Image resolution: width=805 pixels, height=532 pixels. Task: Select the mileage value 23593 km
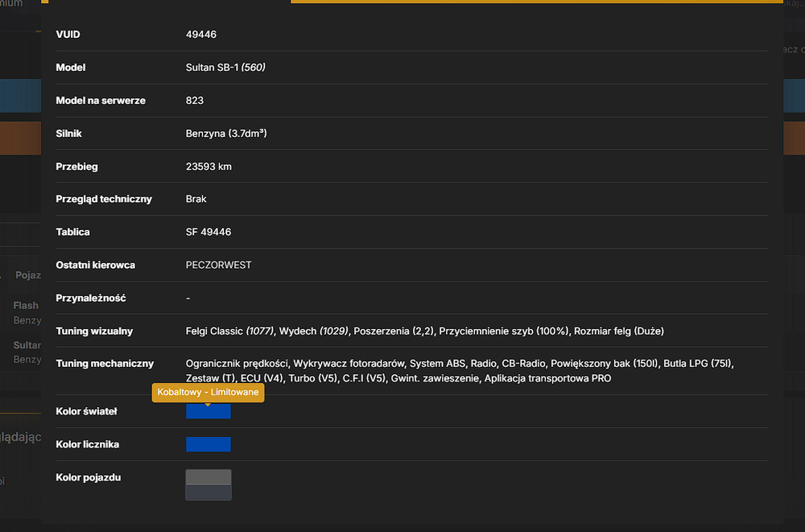coord(208,167)
